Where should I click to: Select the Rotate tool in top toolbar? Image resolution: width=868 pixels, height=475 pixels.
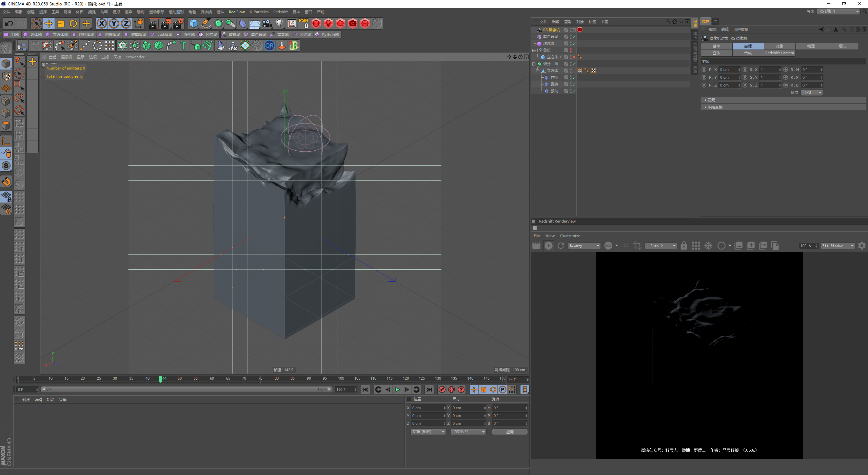(x=73, y=23)
